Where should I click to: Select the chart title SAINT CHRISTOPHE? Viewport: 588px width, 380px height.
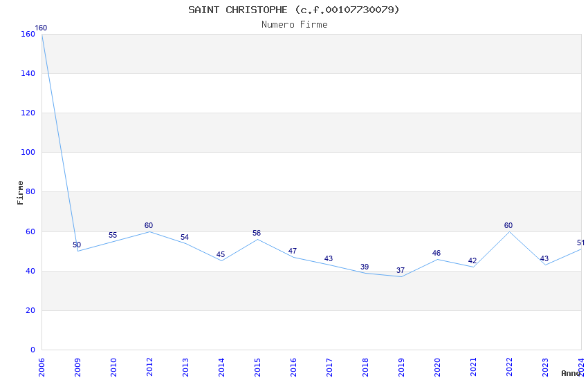(238, 10)
